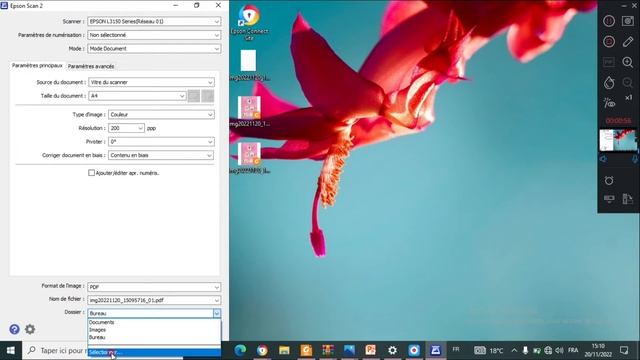Show hidden system tray icons

[514, 350]
